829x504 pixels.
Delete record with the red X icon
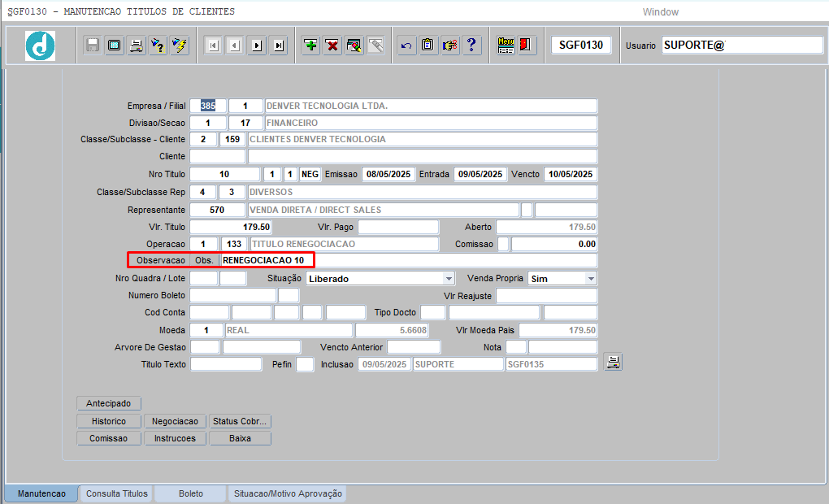pyautogui.click(x=332, y=46)
